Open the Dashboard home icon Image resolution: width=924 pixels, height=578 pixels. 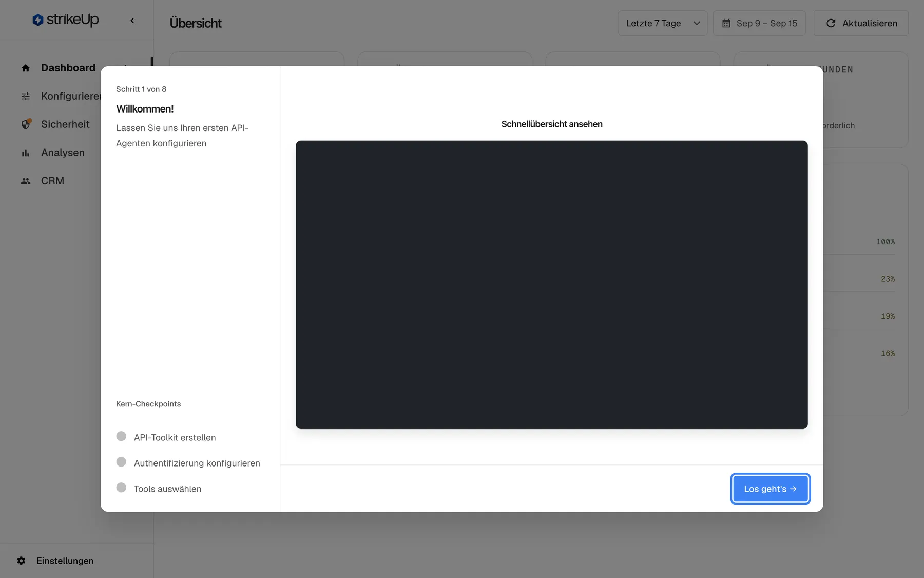click(26, 68)
